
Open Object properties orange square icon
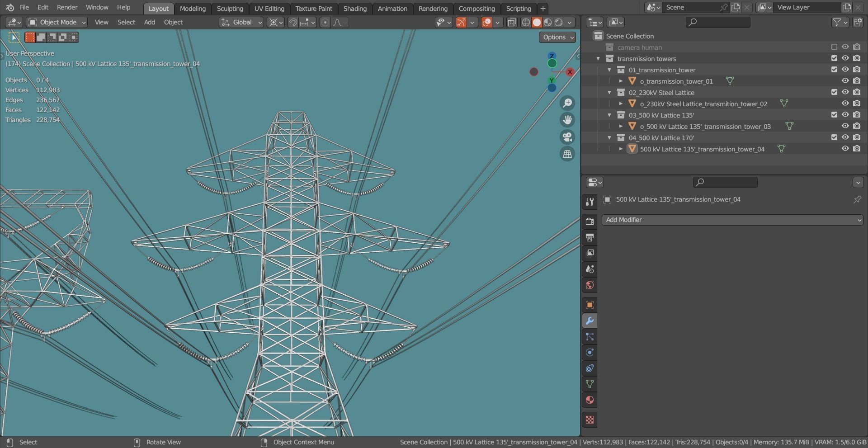coord(590,305)
